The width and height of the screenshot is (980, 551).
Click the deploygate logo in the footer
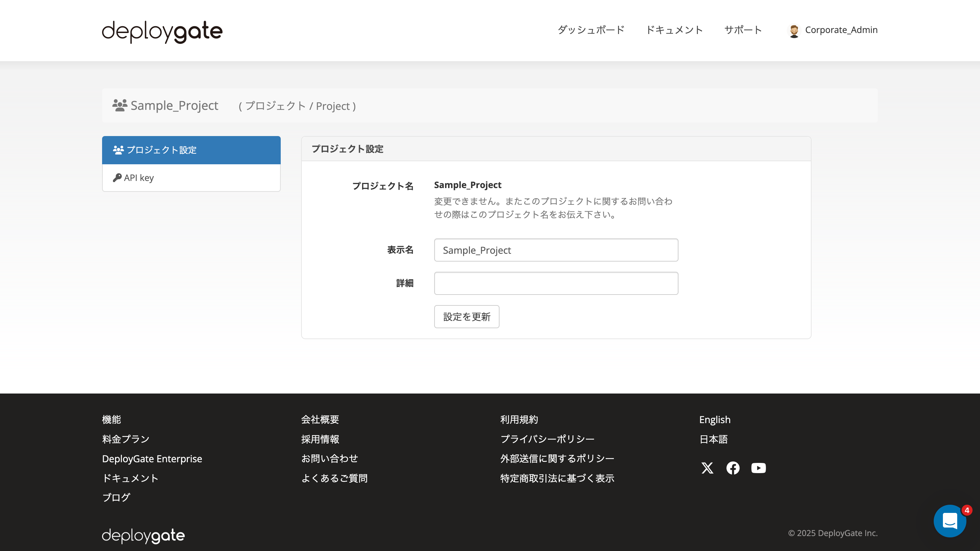coord(143,536)
